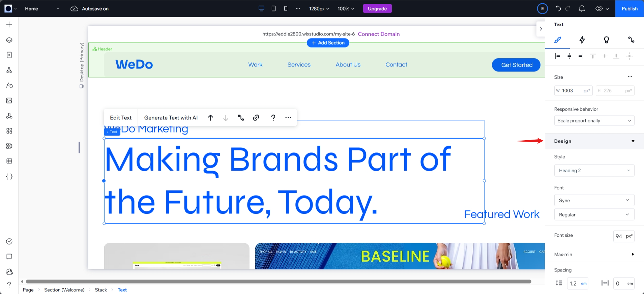The image size is (644, 294).
Task: Switch to mobile breakpoint icon
Action: (286, 8)
